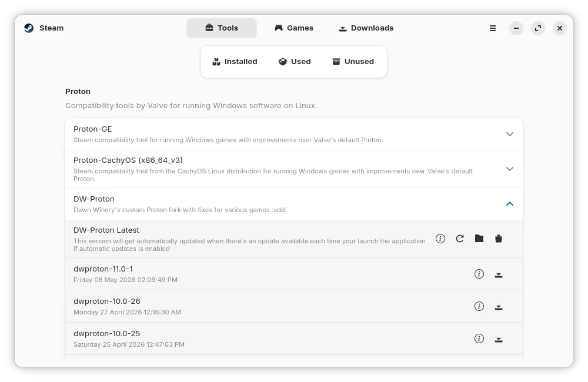Expand the Proton-GE row
This screenshot has height=382, width=588.
point(294,134)
